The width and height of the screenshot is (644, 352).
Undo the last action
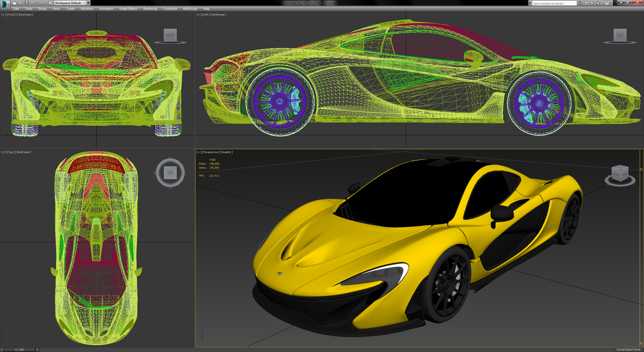click(x=32, y=3)
